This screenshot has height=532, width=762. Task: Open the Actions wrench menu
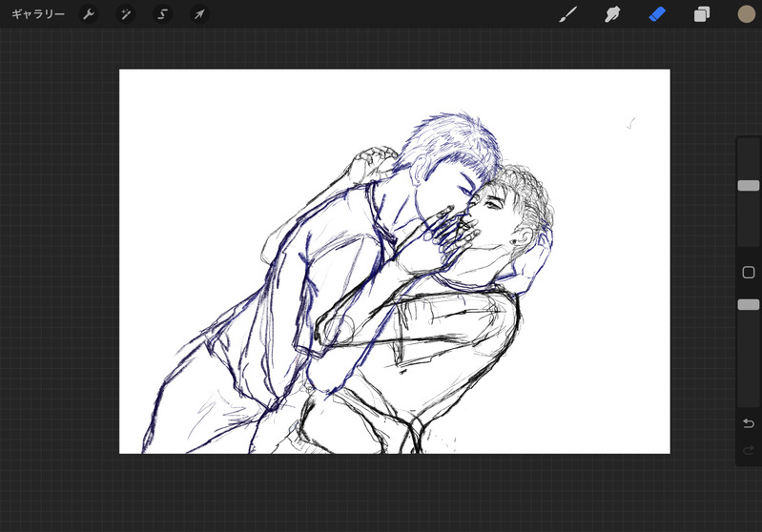point(89,14)
